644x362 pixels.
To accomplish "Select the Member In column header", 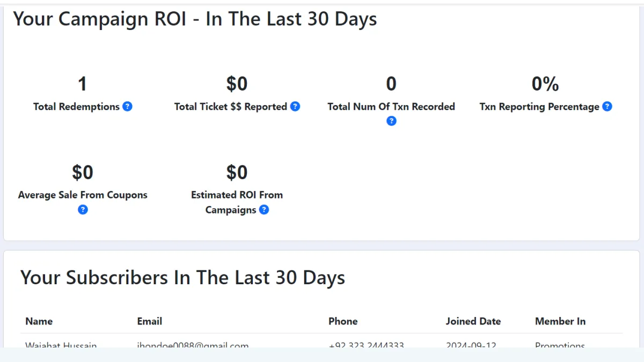I will point(560,321).
